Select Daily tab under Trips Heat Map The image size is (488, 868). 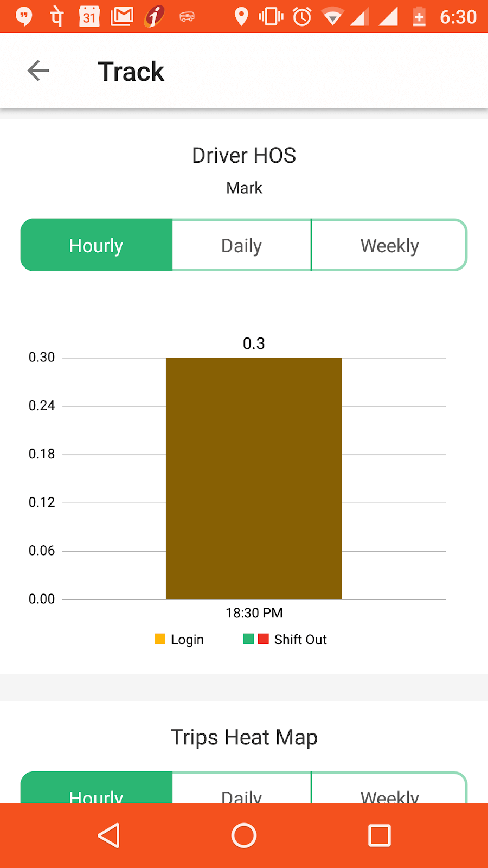coord(242,788)
